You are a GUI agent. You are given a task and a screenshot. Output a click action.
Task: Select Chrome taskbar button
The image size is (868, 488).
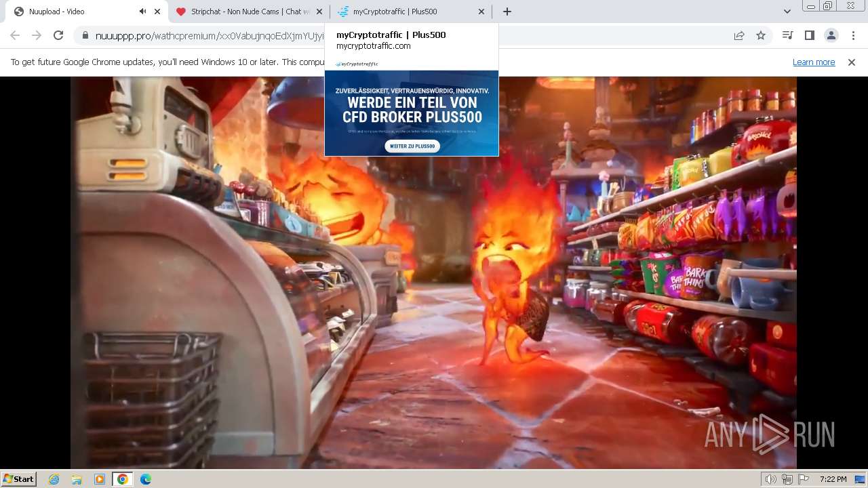pos(123,479)
